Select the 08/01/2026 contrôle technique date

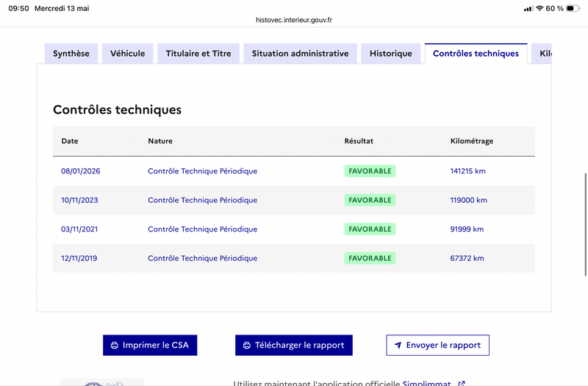point(81,171)
